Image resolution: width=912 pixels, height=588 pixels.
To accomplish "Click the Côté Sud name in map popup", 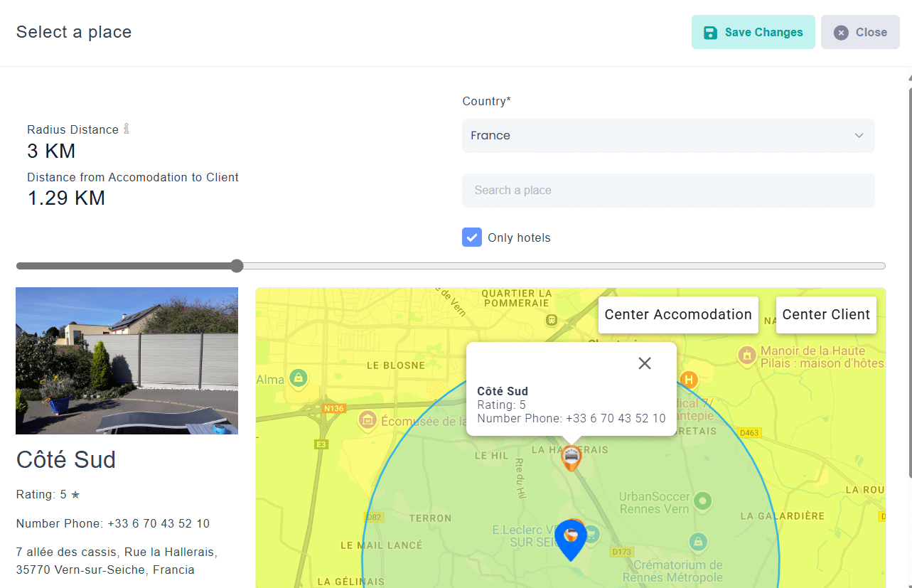I will (x=503, y=391).
